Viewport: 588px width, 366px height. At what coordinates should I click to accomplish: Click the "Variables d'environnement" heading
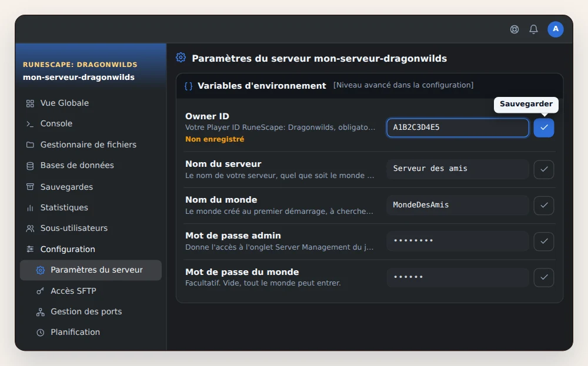(x=262, y=86)
